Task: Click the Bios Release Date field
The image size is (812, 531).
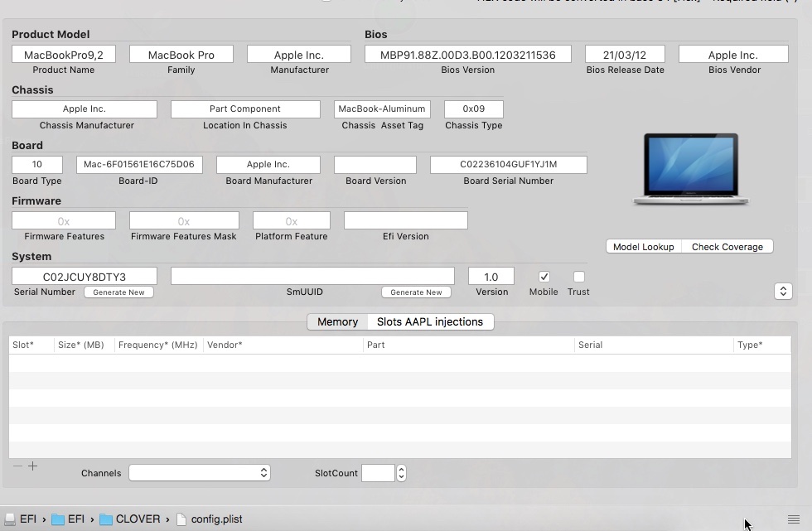Action: coord(625,55)
